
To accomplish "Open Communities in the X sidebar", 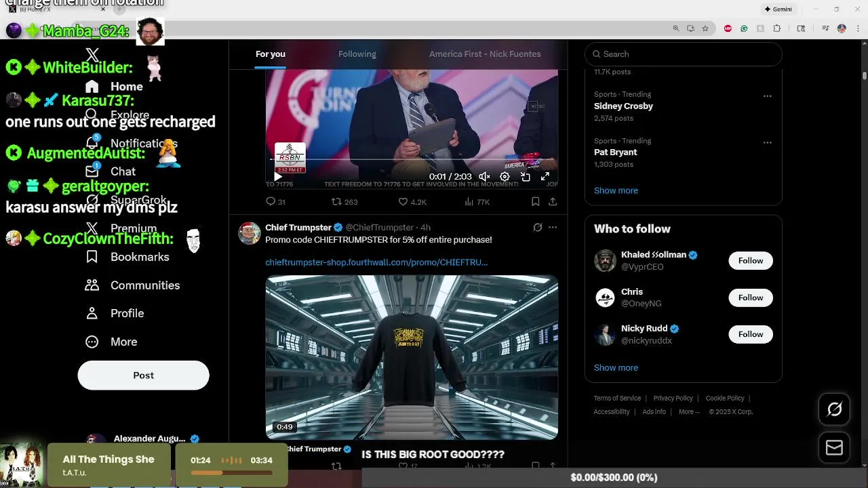I will (x=132, y=285).
